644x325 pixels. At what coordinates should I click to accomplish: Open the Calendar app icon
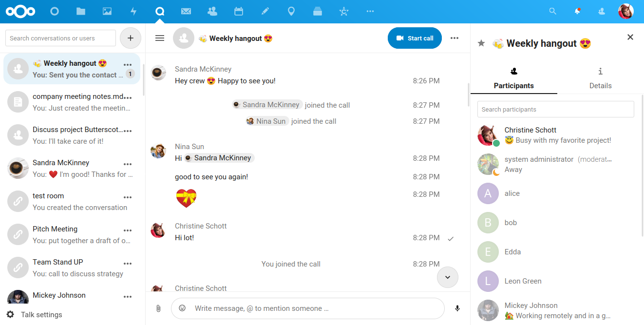pos(239,11)
